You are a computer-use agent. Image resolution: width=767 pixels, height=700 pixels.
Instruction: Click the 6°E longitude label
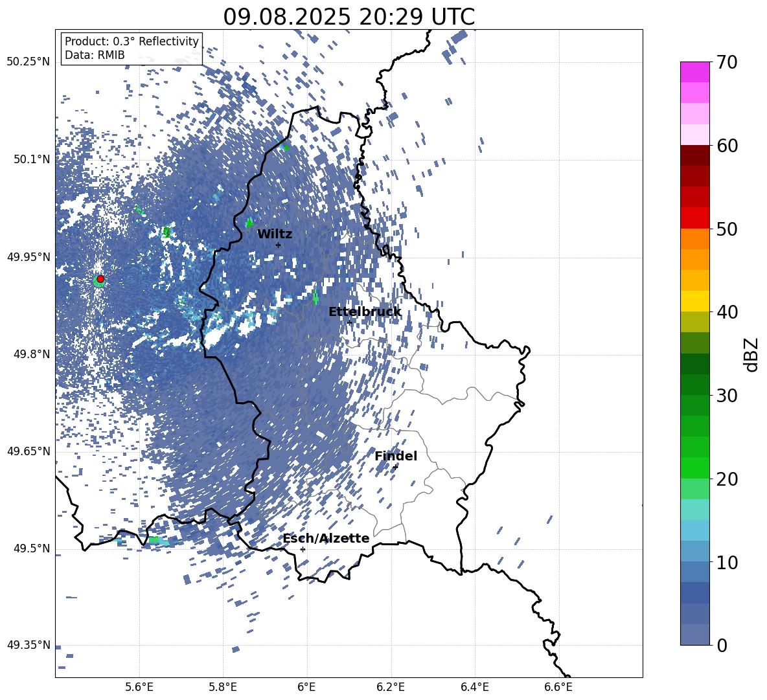tap(306, 687)
